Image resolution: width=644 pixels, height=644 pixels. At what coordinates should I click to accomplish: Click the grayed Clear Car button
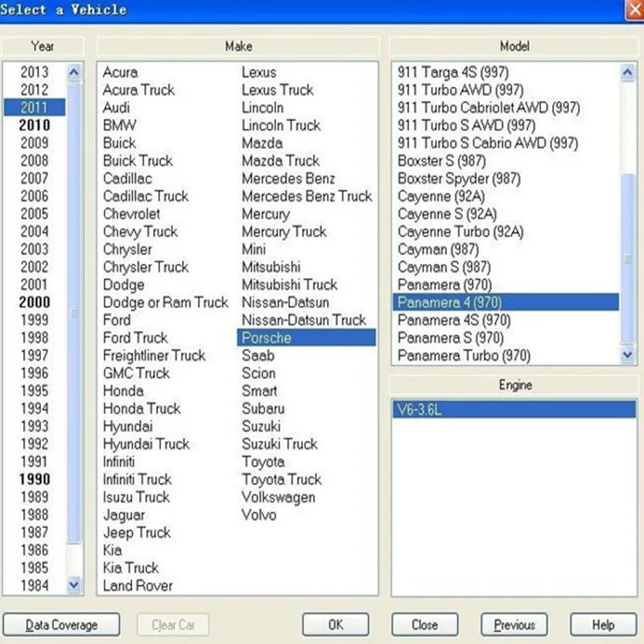tap(173, 624)
